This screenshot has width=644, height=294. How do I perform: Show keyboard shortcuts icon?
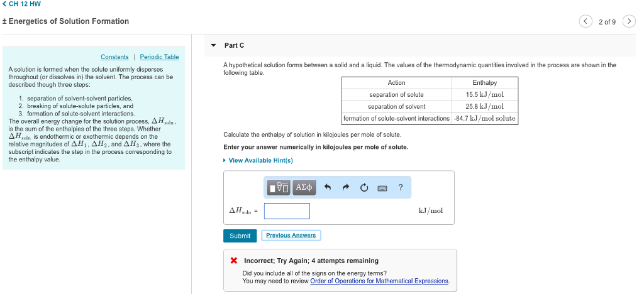pyautogui.click(x=382, y=188)
